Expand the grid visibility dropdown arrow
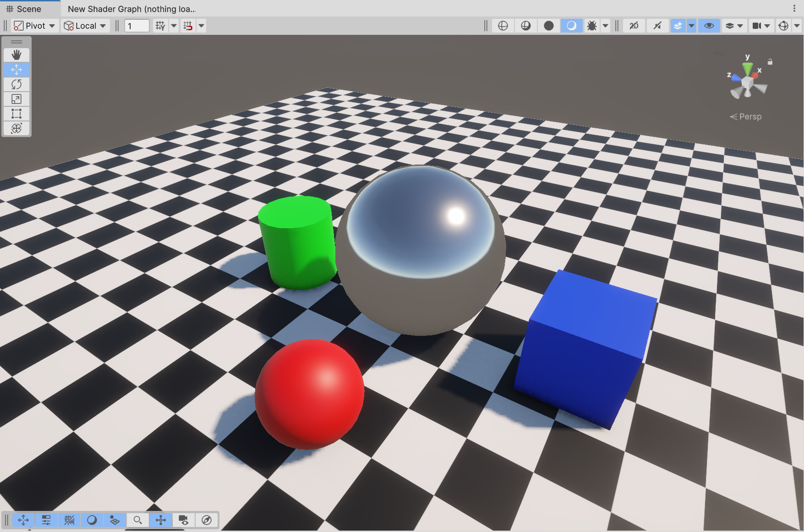 (x=174, y=26)
